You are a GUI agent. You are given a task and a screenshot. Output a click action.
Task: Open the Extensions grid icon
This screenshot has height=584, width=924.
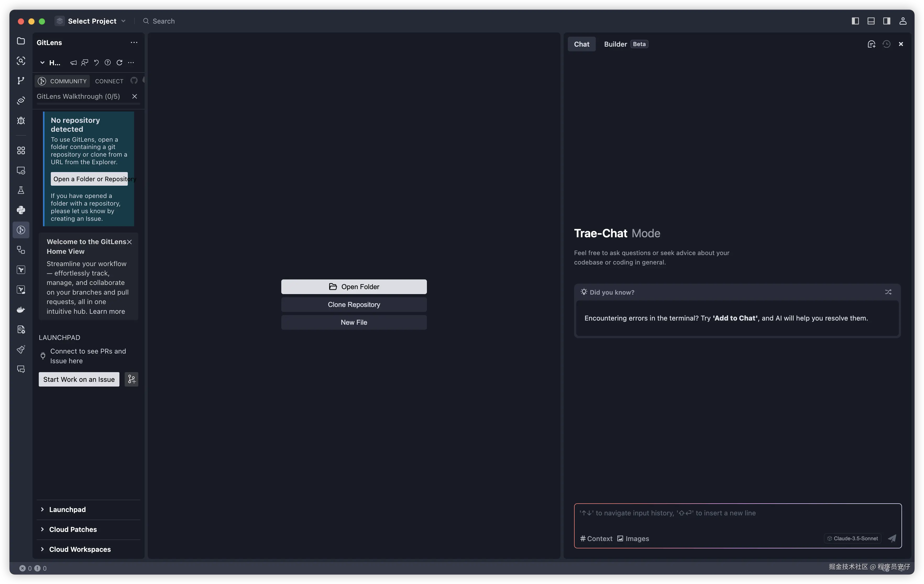[x=21, y=150]
